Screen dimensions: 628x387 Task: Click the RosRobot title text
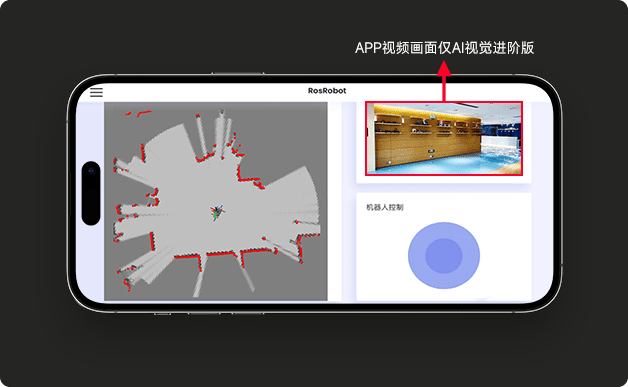(327, 91)
